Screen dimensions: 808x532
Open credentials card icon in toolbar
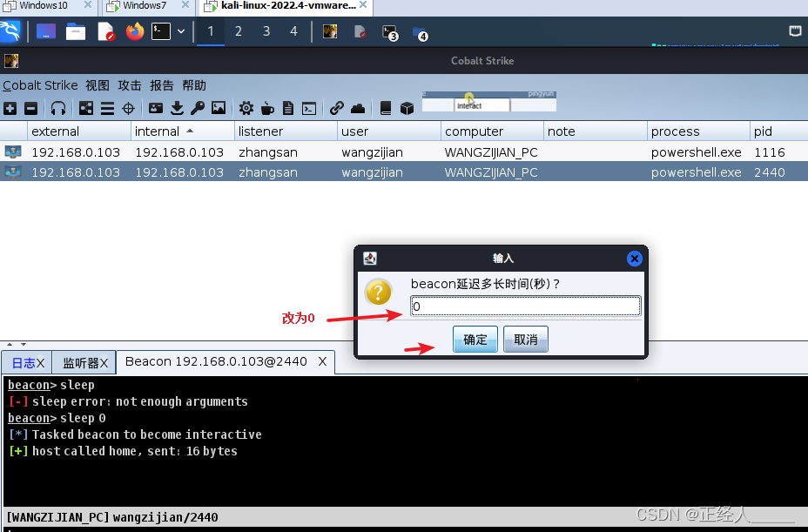(156, 108)
